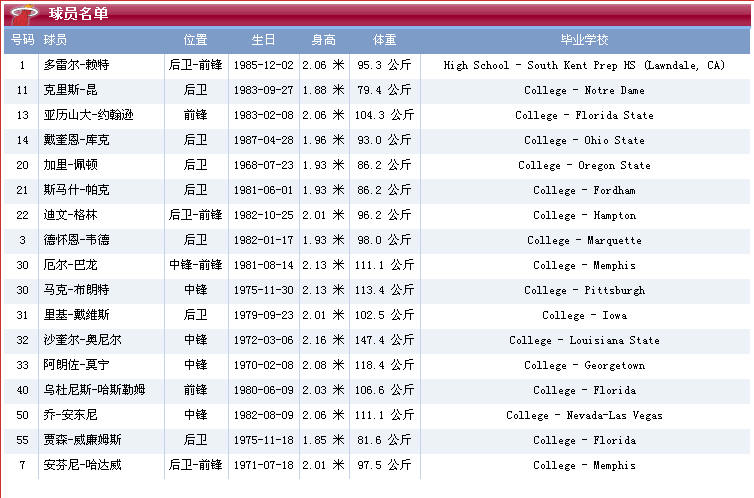Click College - Georgetown cell

point(584,365)
